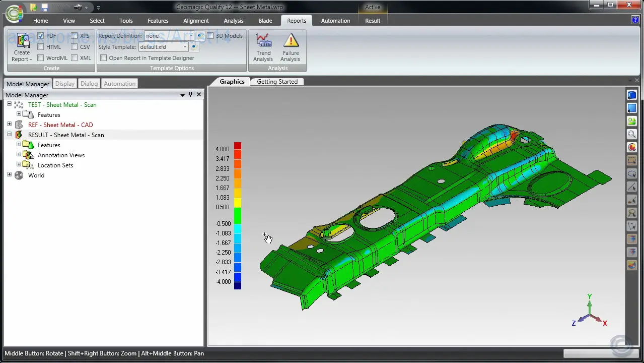Image resolution: width=644 pixels, height=363 pixels.
Task: Open the Result ribbon tab
Action: point(373,21)
